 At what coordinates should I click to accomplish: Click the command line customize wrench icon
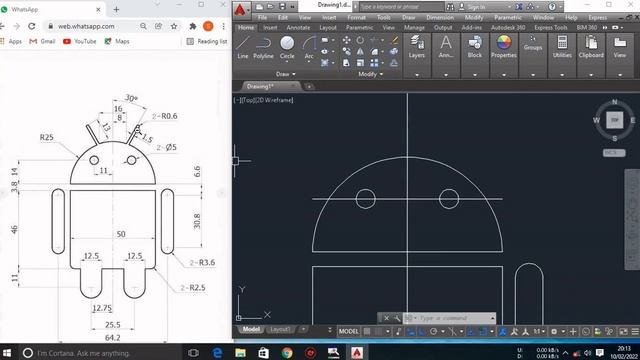(397, 318)
